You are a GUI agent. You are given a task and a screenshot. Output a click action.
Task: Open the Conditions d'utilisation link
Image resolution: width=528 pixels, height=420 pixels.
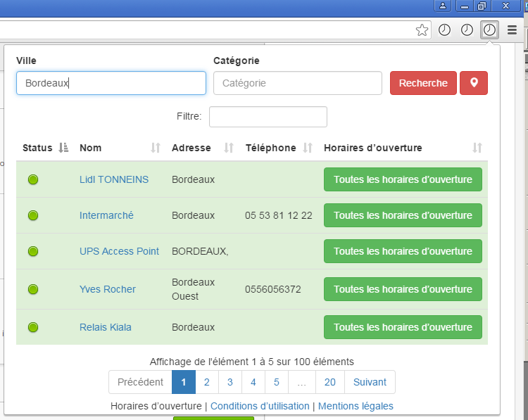pos(260,406)
